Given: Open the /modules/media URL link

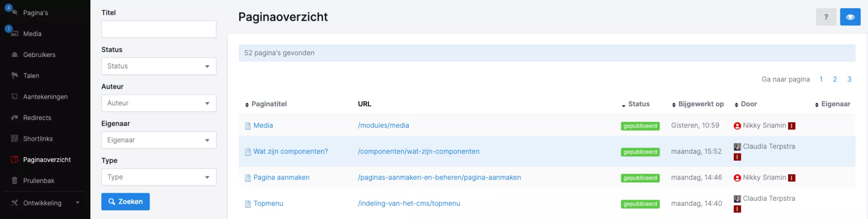Looking at the screenshot, I should click(x=383, y=126).
